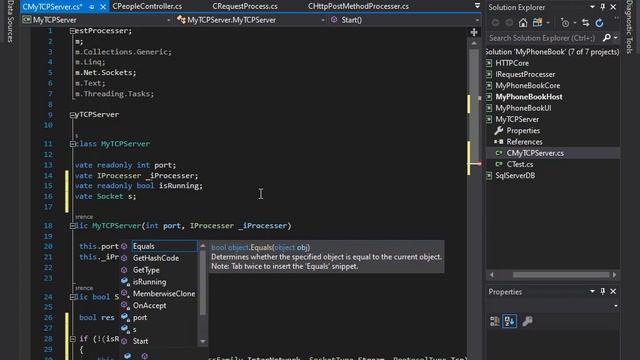
Task: Open Solution Explorer window options dropdown
Action: (x=592, y=7)
